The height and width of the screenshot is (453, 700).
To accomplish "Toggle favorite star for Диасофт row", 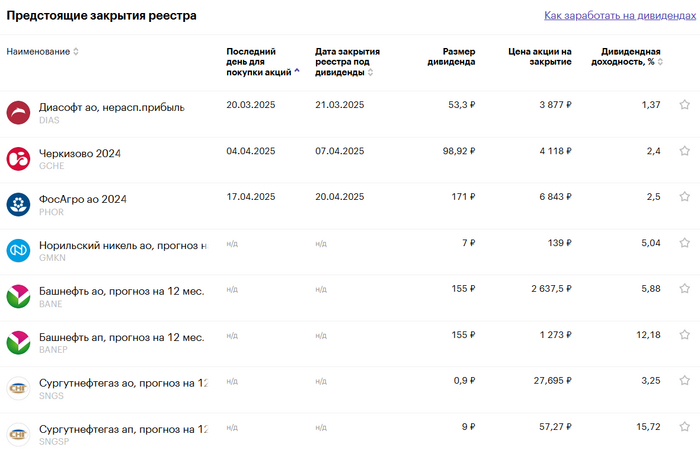I will click(685, 105).
